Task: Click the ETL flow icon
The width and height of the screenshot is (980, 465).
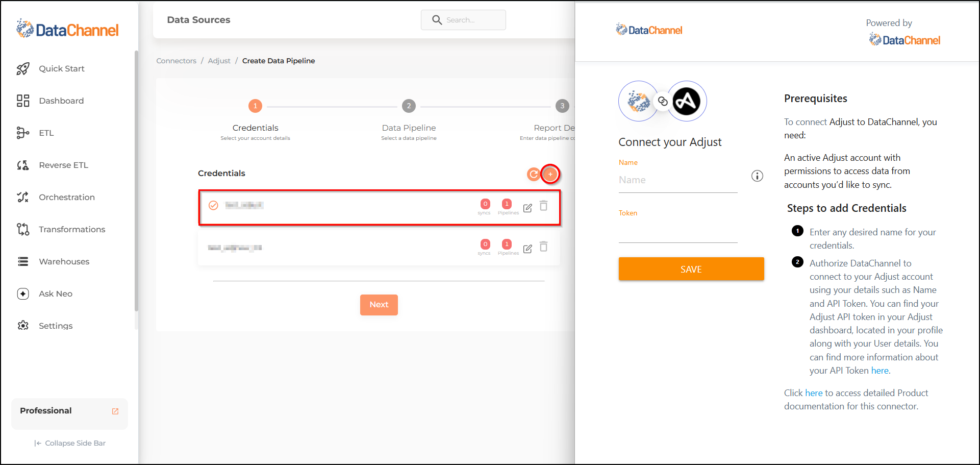Action: pyautogui.click(x=23, y=133)
